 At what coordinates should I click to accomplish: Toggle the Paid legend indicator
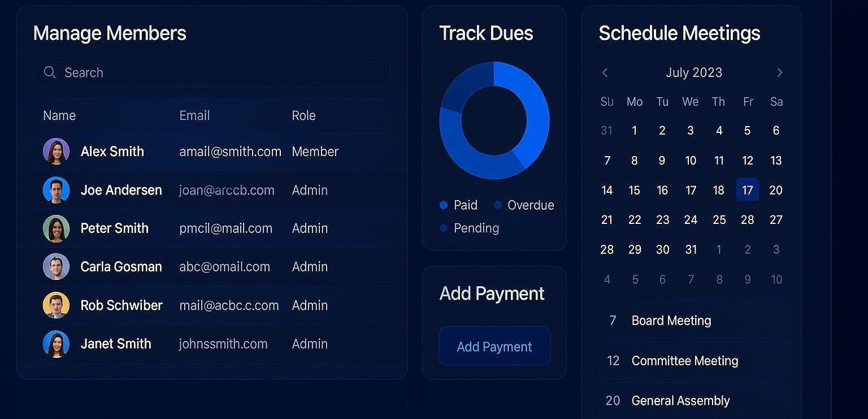point(443,205)
